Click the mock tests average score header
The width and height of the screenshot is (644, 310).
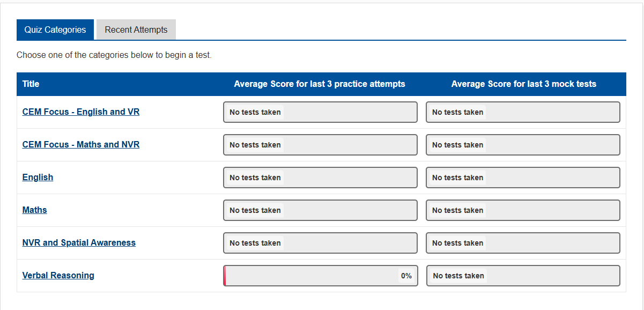coord(524,84)
